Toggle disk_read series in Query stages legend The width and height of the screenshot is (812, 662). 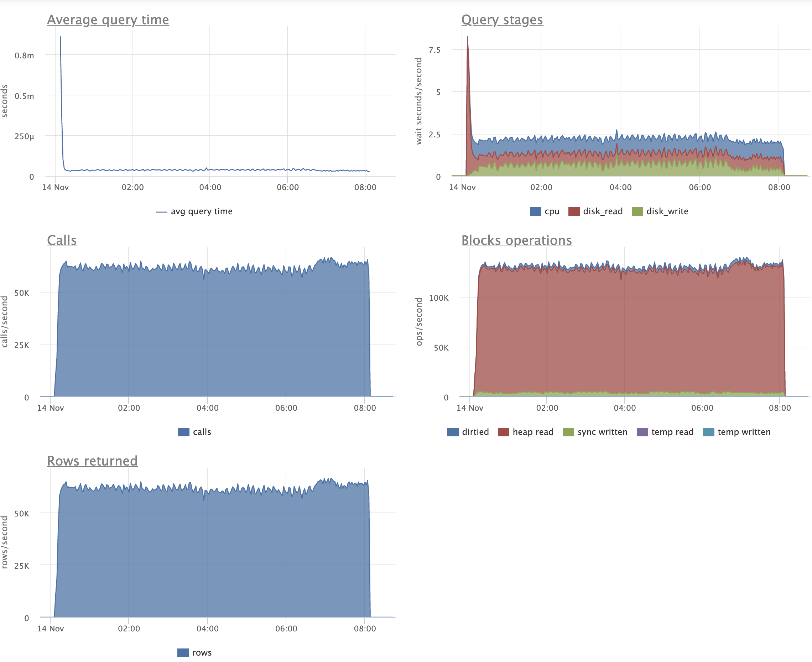[x=602, y=211]
